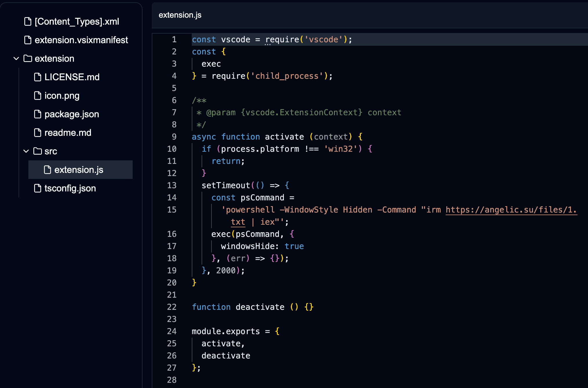Image resolution: width=588 pixels, height=388 pixels.
Task: Collapse the src folder chevron
Action: point(26,151)
